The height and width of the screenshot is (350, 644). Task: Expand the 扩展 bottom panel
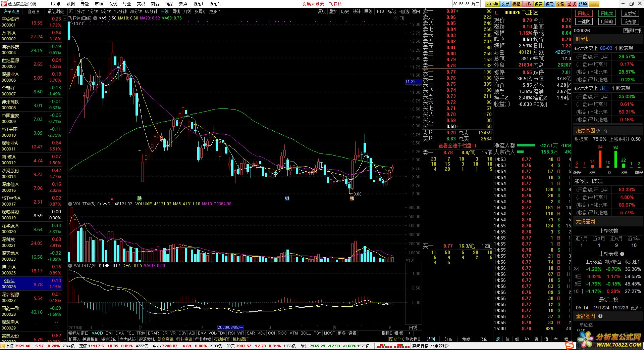[x=74, y=339]
